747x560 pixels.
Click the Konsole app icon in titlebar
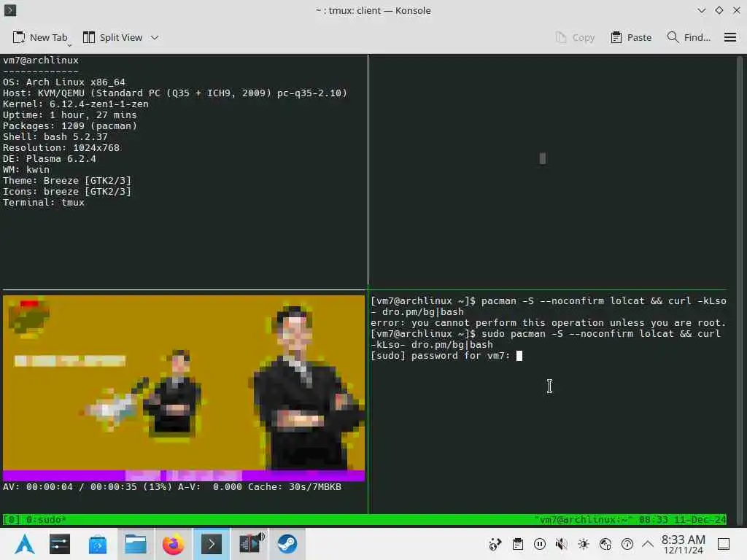pyautogui.click(x=10, y=10)
